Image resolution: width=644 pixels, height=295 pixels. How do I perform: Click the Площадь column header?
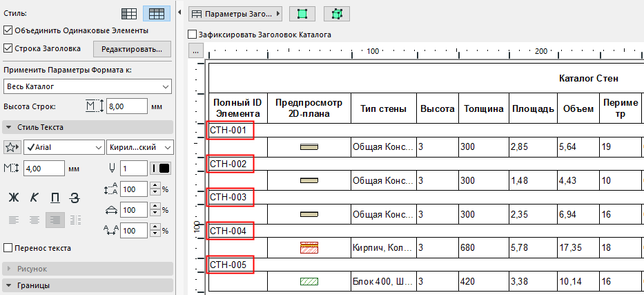tap(533, 108)
